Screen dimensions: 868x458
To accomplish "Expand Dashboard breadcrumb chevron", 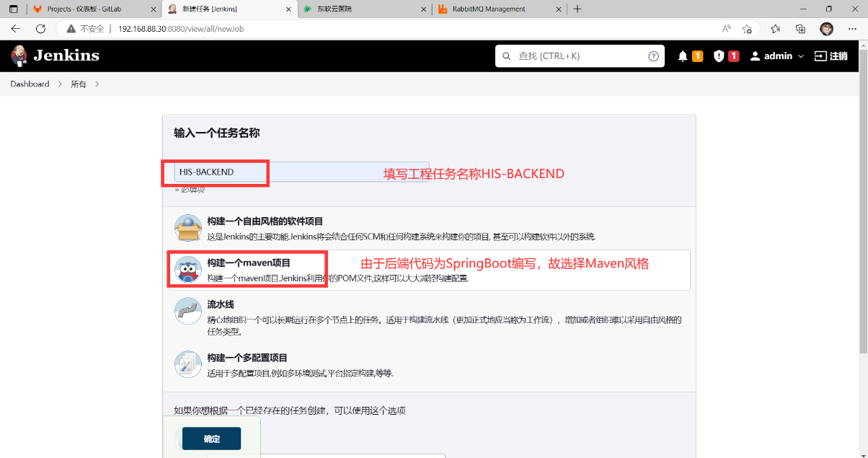I will [61, 84].
